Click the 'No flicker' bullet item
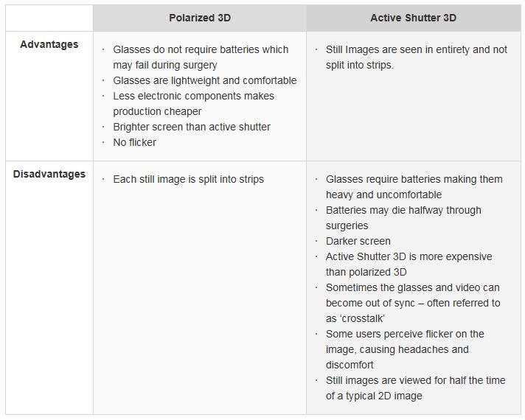 click(x=135, y=142)
